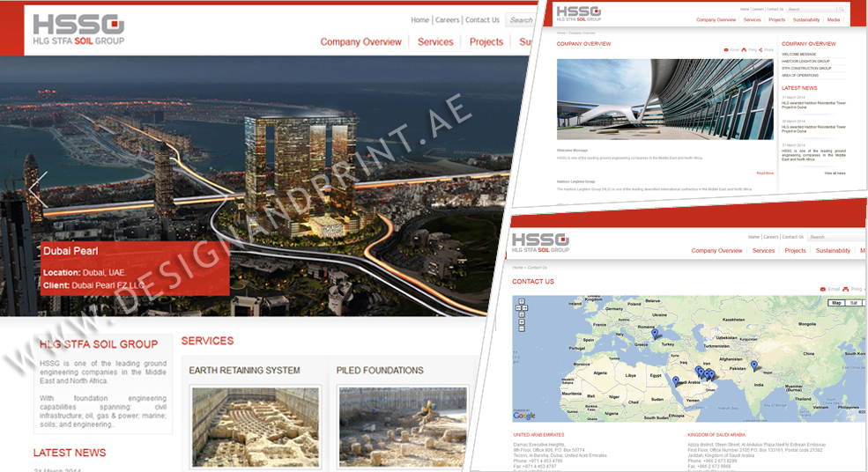This screenshot has width=868, height=472.
Task: Click the Email envelope icon on the Contact Us page
Action: [823, 289]
